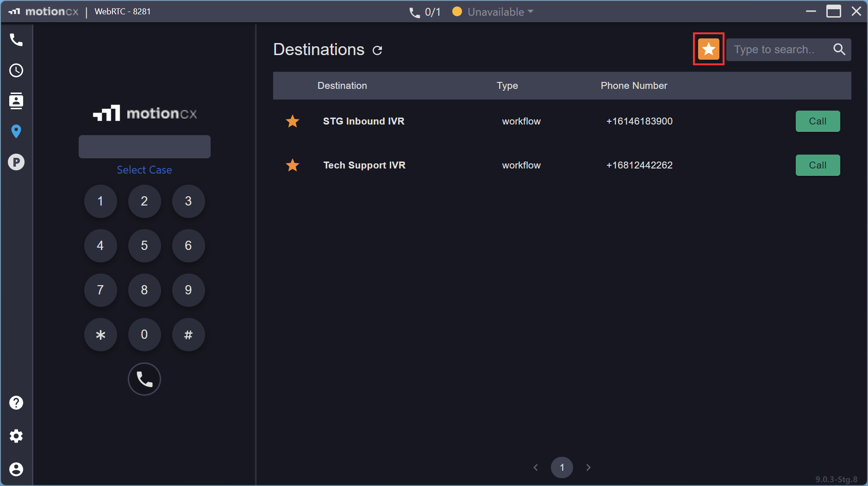Click STG Inbound IVR destination name
The height and width of the screenshot is (486, 868).
click(363, 121)
